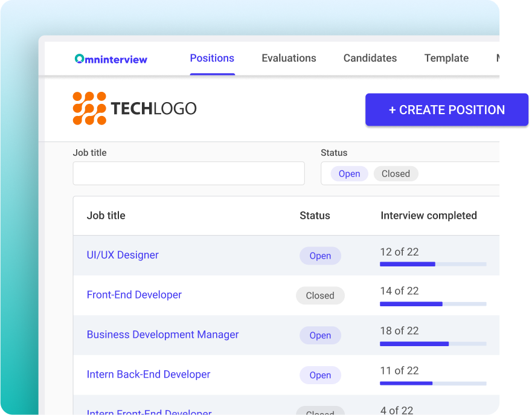Click the Techlogo company logo
Screen dimensions: 532x415
[x=134, y=108]
